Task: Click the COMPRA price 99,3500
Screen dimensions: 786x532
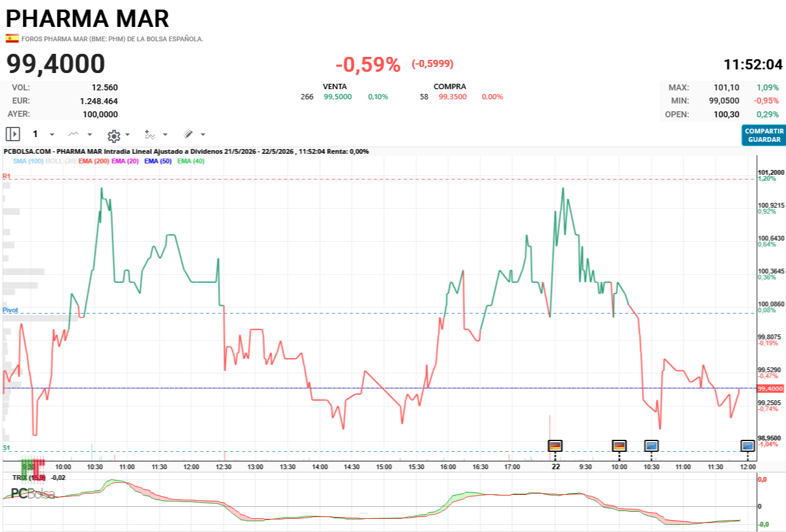Action: (x=452, y=97)
